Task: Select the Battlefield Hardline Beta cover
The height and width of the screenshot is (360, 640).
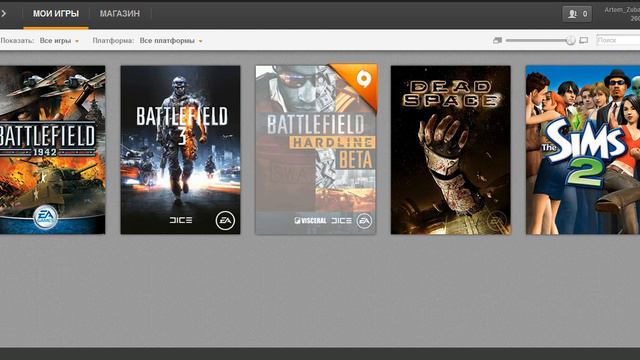Action: [316, 150]
